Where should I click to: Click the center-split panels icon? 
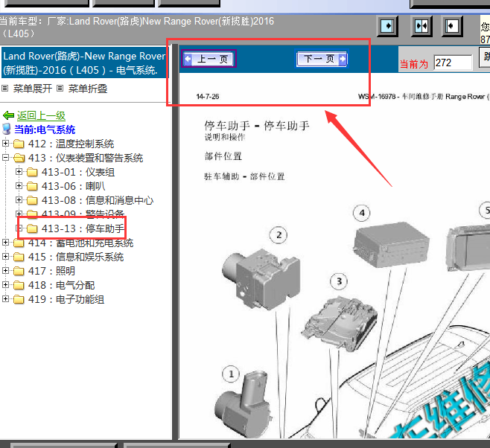(x=421, y=26)
